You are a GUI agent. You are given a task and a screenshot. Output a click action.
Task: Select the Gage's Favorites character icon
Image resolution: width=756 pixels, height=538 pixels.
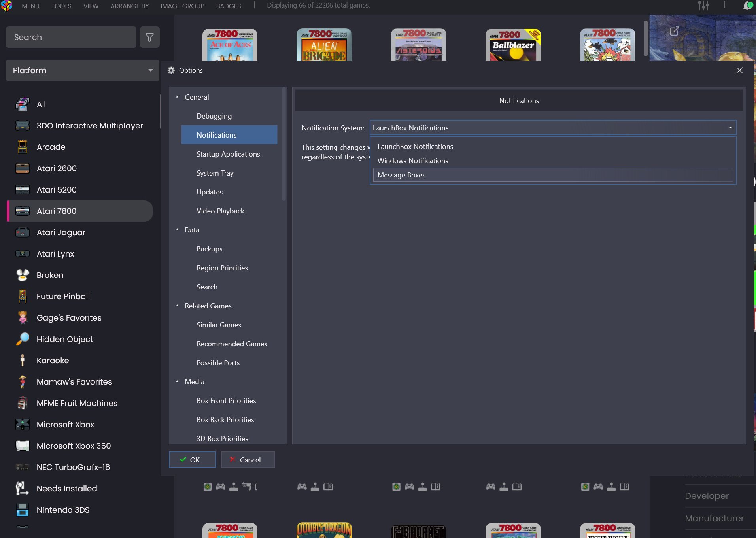(x=23, y=318)
